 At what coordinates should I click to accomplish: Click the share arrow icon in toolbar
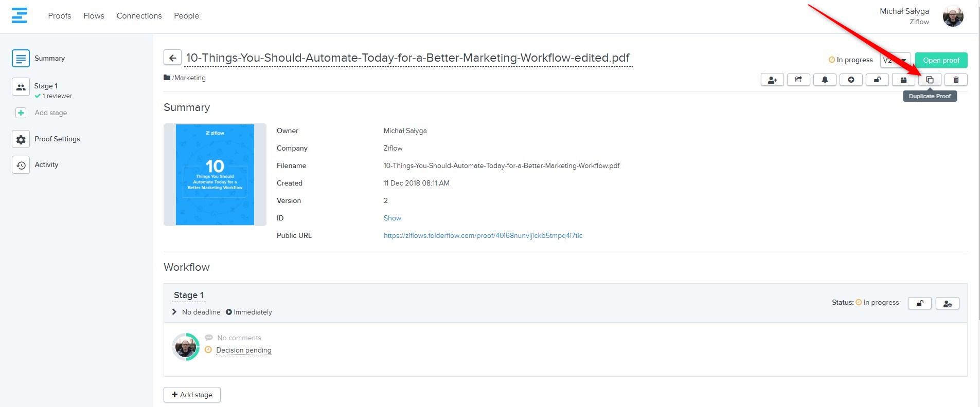[798, 80]
